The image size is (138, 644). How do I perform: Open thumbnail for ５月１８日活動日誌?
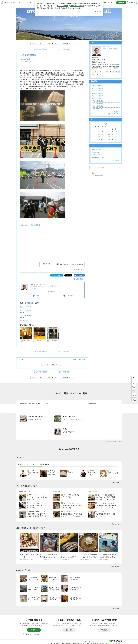[x=39, y=333]
